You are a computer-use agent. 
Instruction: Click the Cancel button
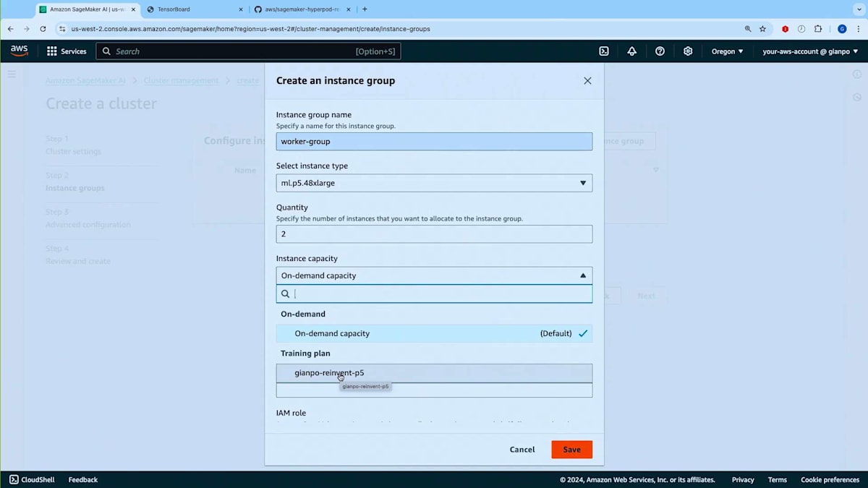522,450
